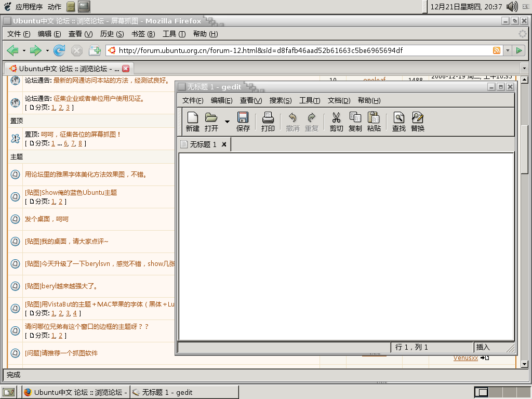Click the Firefox address bar URL field
The width and height of the screenshot is (532, 399).
[303, 50]
